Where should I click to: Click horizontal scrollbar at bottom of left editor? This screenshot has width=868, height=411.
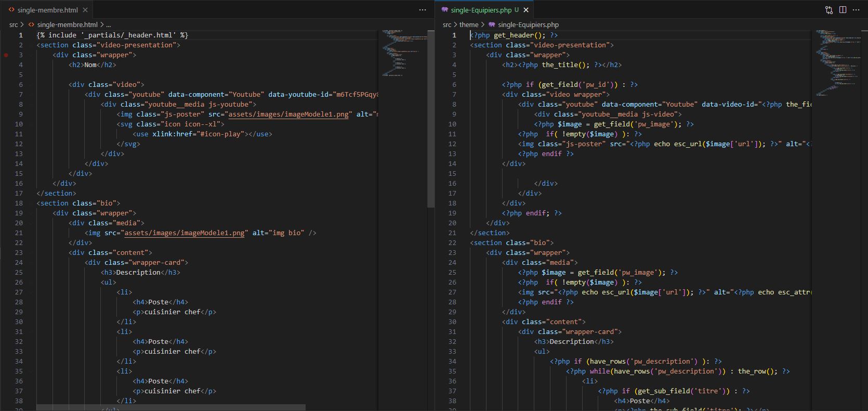[x=171, y=407]
